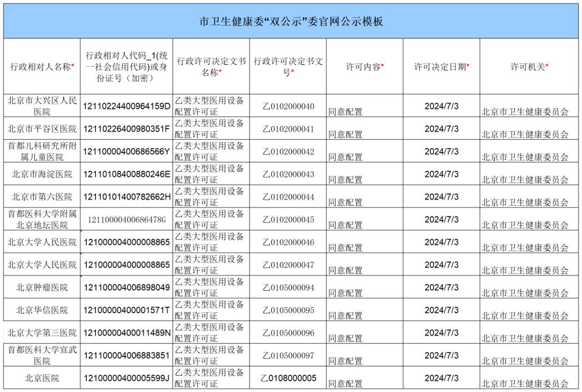Select the 北京市大兴区人民医院 cell
Image resolution: width=582 pixels, height=392 pixels.
point(42,106)
